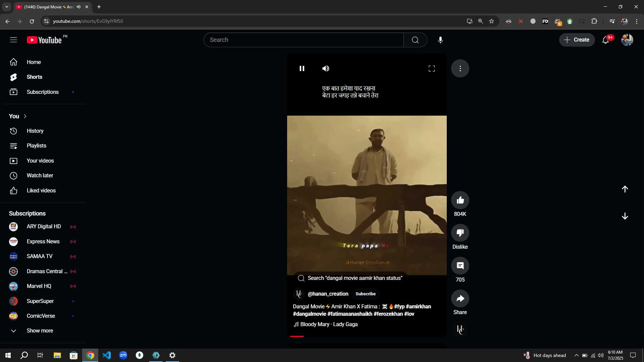Image resolution: width=644 pixels, height=362 pixels.
Task: Go to the previous Short with up arrow
Action: (625, 189)
